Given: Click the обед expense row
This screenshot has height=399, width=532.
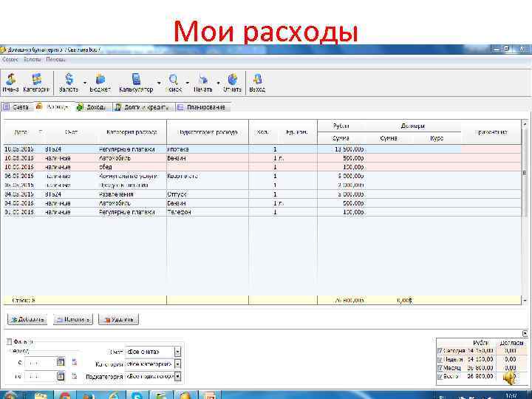Looking at the screenshot, I should [x=262, y=167].
